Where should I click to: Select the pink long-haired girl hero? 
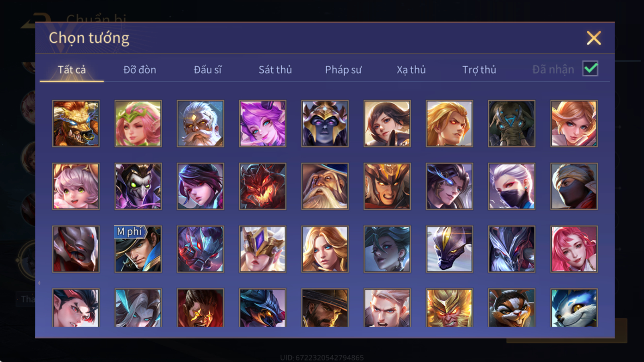[x=574, y=249]
